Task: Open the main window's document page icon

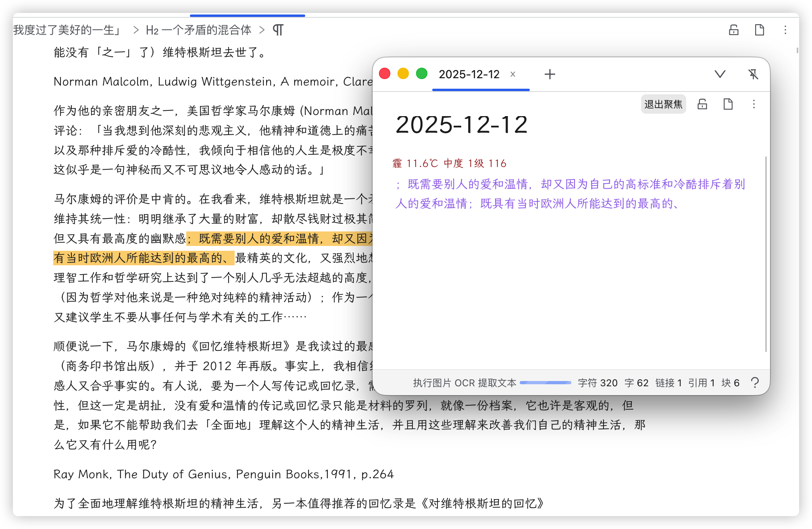Action: tap(759, 30)
